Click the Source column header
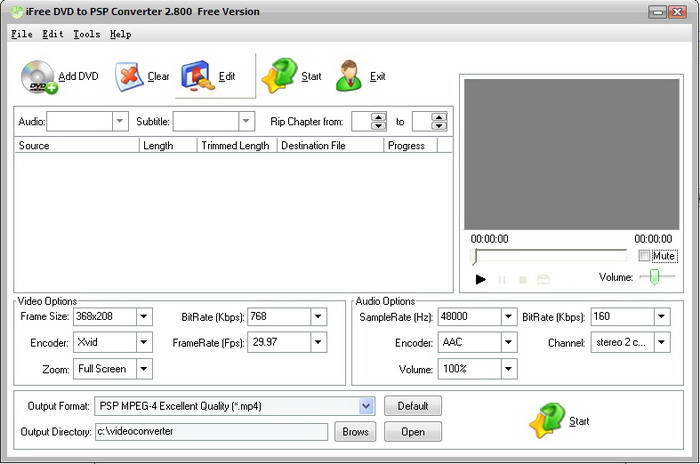700x464 pixels. click(77, 146)
